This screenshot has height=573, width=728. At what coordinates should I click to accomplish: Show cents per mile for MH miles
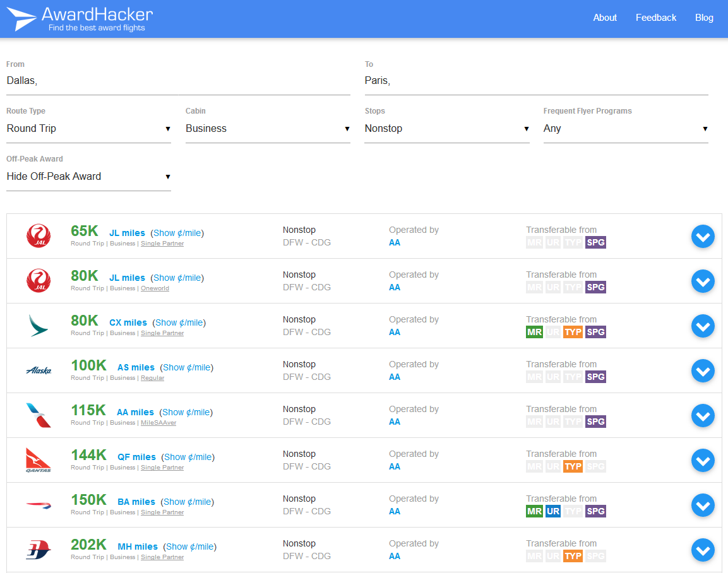pyautogui.click(x=190, y=546)
